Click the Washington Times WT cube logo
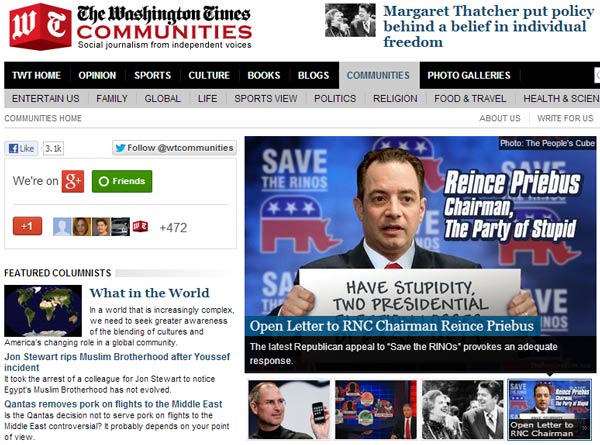The image size is (600, 445). click(x=40, y=26)
